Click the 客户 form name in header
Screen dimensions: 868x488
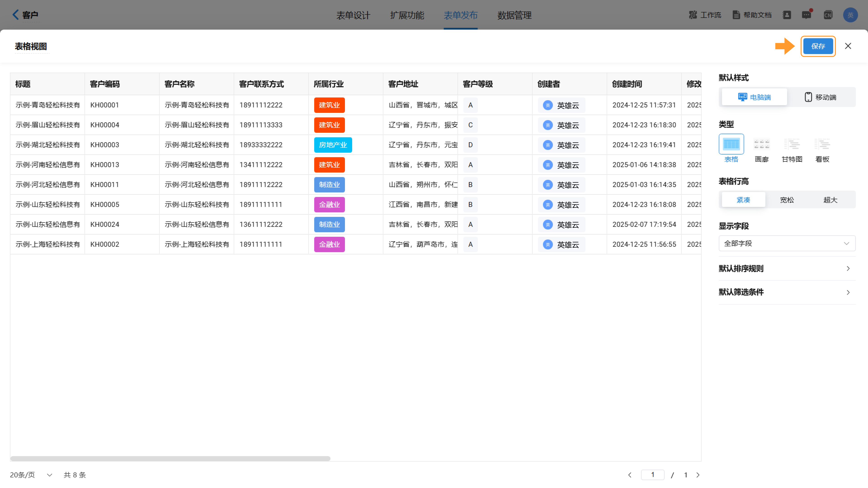[x=30, y=15]
